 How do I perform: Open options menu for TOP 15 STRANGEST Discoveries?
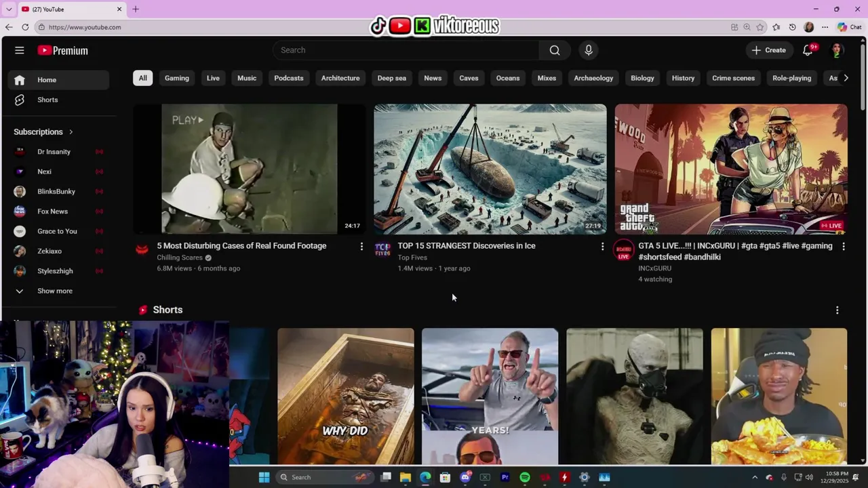coord(602,247)
